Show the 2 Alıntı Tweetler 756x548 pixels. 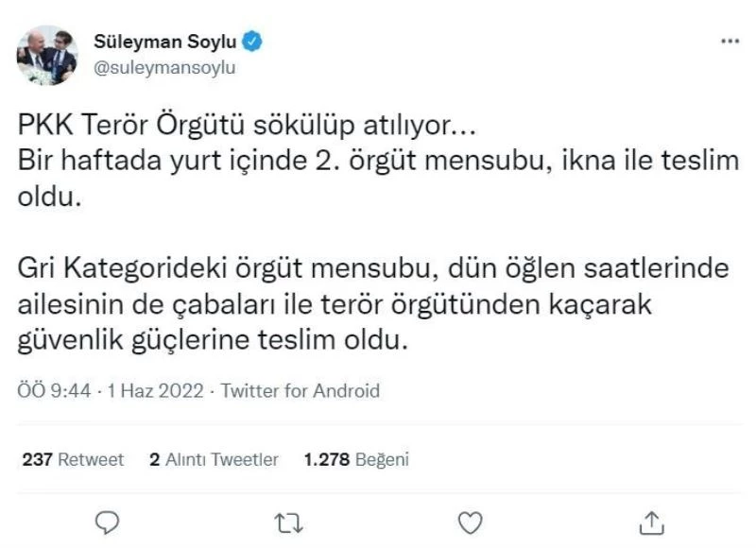(x=215, y=459)
